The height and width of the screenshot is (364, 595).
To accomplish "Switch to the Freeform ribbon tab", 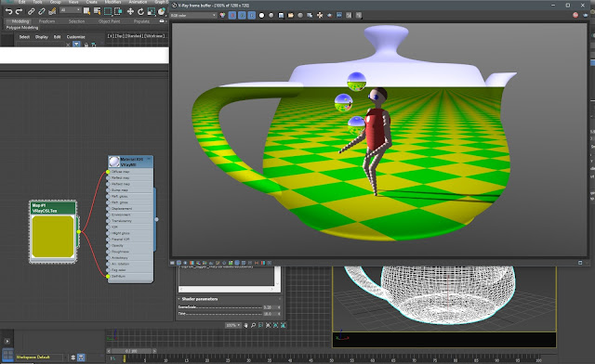I will click(x=46, y=21).
